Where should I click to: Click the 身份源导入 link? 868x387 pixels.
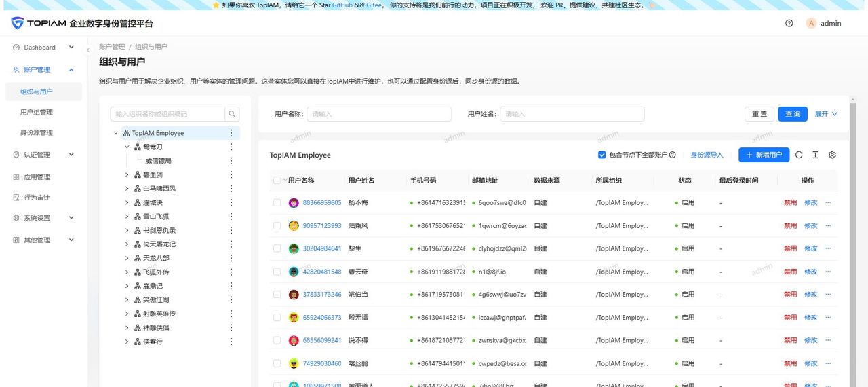pos(707,155)
